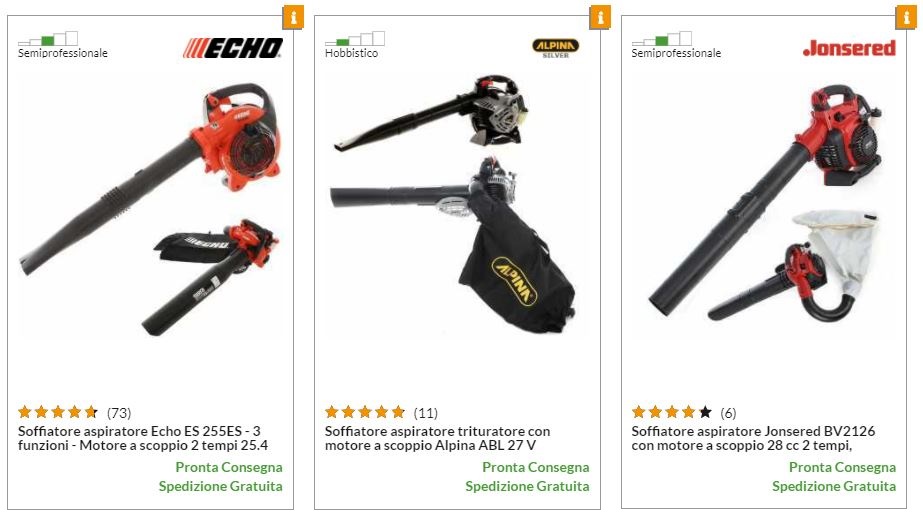Image resolution: width=923 pixels, height=519 pixels.
Task: Open the Echo ES 255ES blower image
Action: point(150,209)
